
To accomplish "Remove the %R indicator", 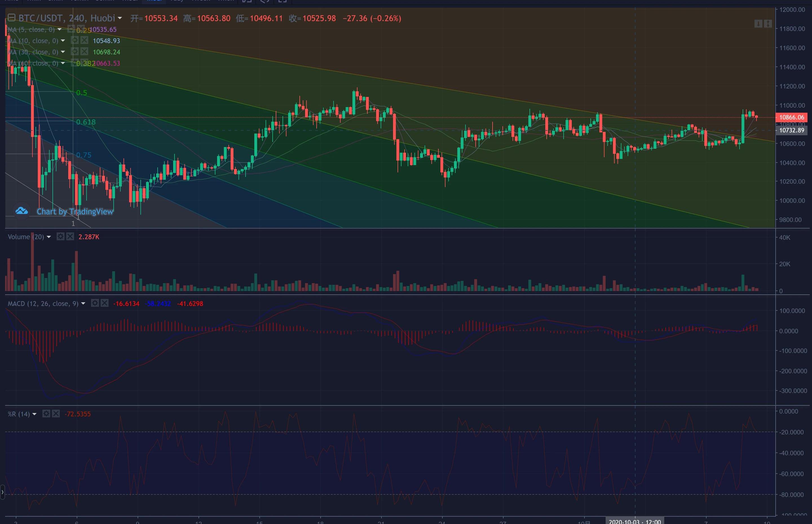I will click(x=56, y=413).
